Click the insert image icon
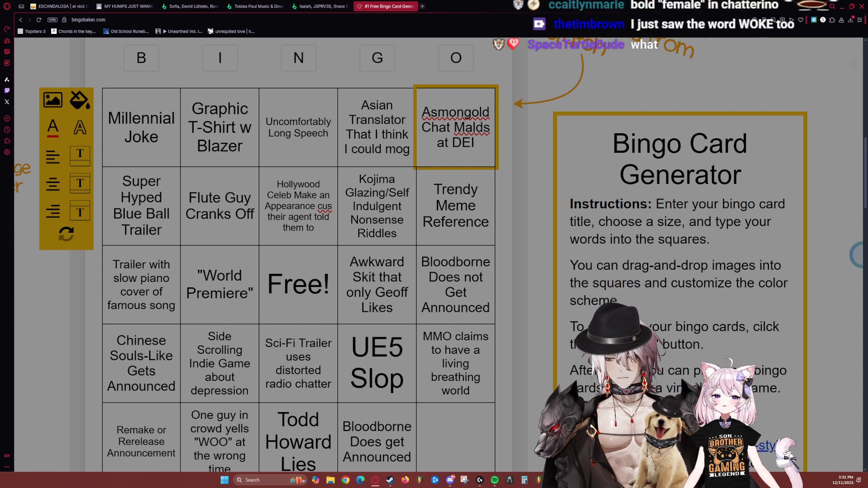868x488 pixels. tap(53, 100)
